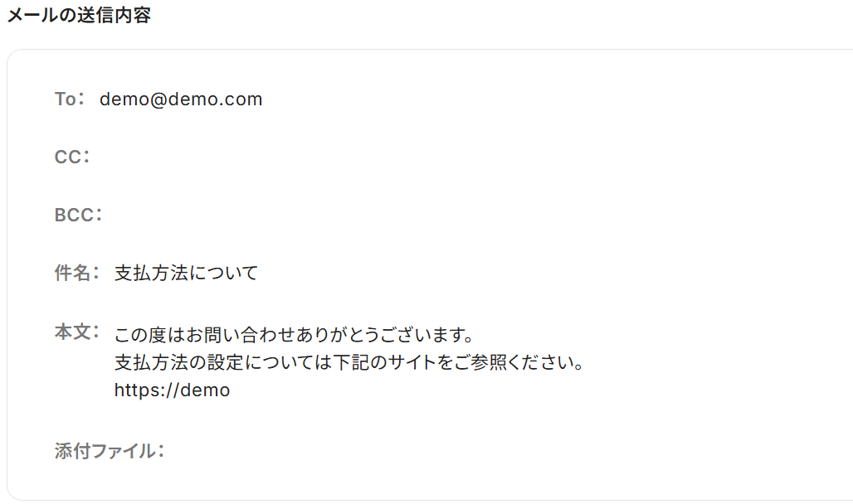Click the 添付ファイル: label
The width and height of the screenshot is (853, 504).
110,452
